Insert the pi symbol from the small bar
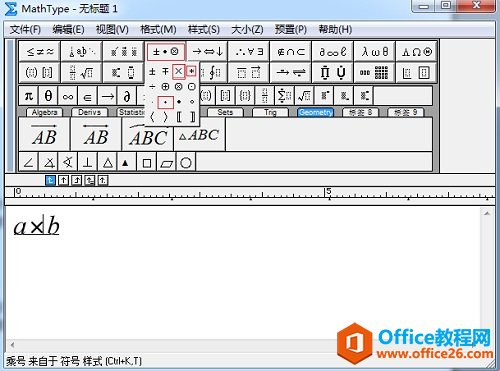 tap(29, 96)
